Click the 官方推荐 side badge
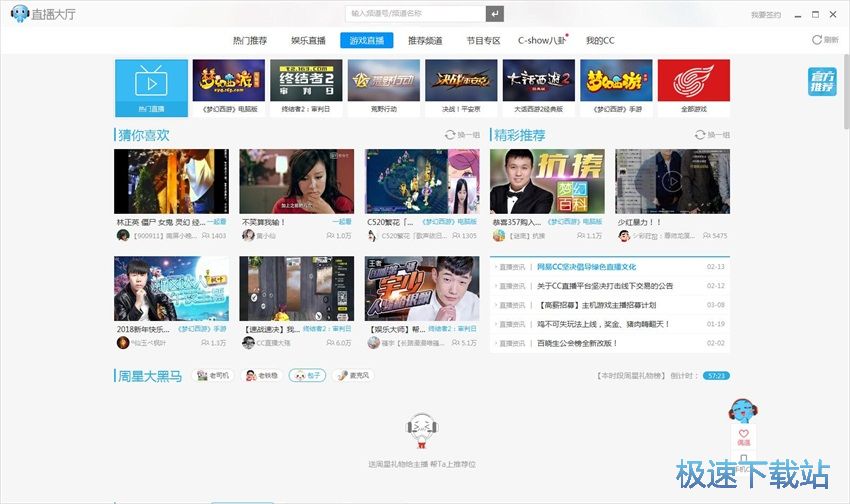 pos(822,82)
